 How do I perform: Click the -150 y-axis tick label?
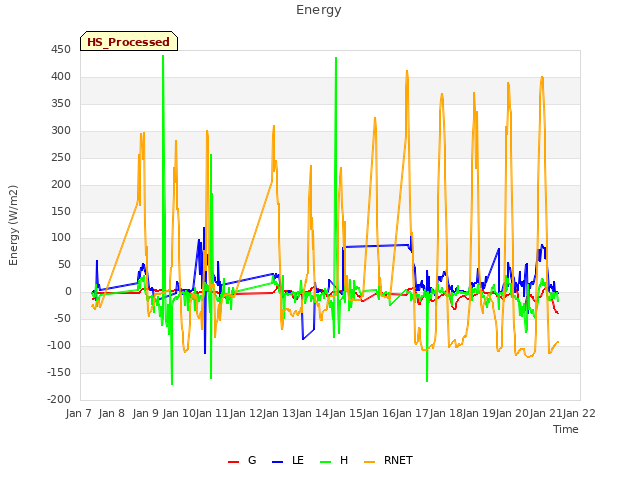point(59,373)
